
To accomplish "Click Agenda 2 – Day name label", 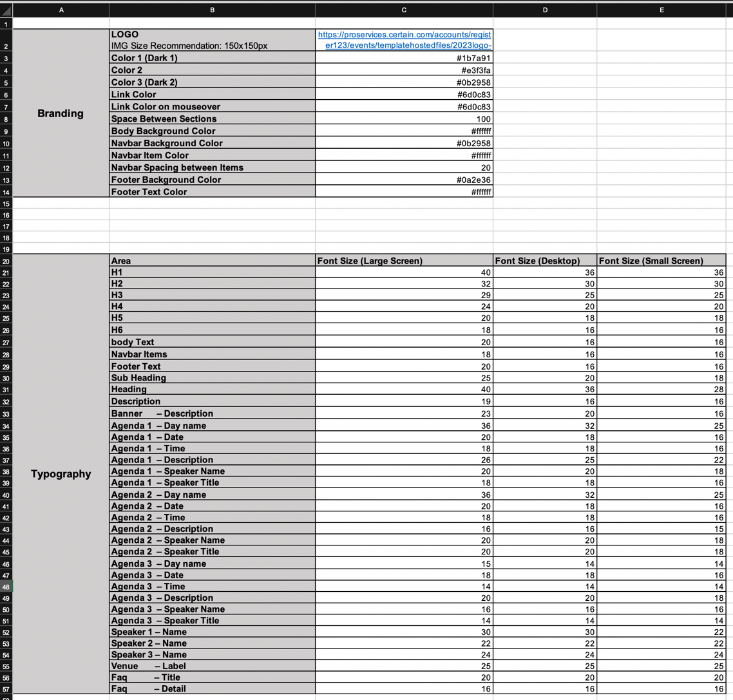I will coord(212,495).
